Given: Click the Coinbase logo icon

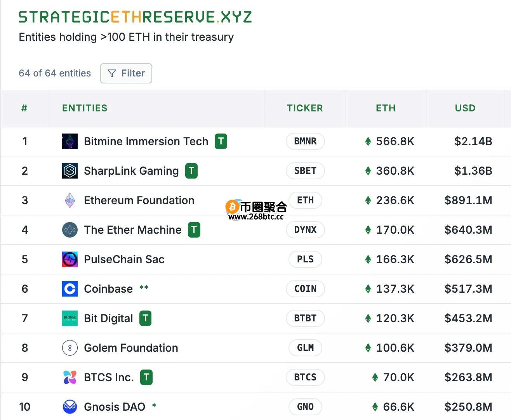Looking at the screenshot, I should pyautogui.click(x=70, y=289).
